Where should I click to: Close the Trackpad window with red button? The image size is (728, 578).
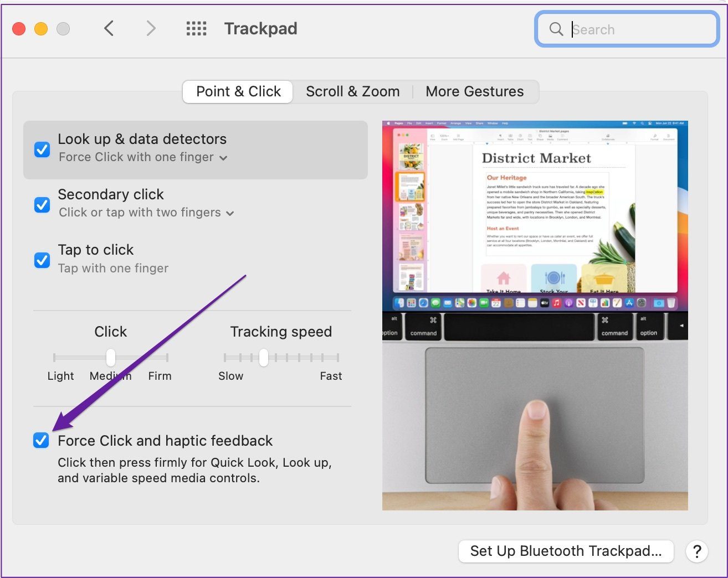19,28
